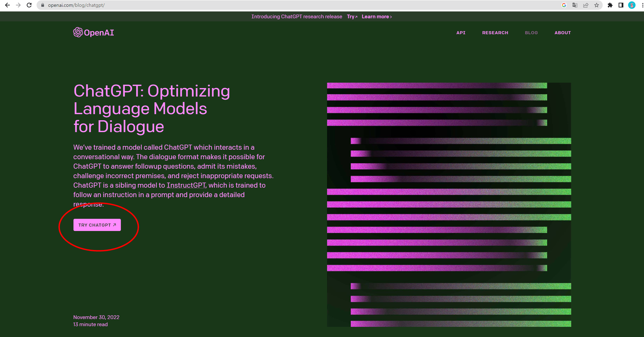Open the API nav item
644x337 pixels.
pyautogui.click(x=461, y=33)
